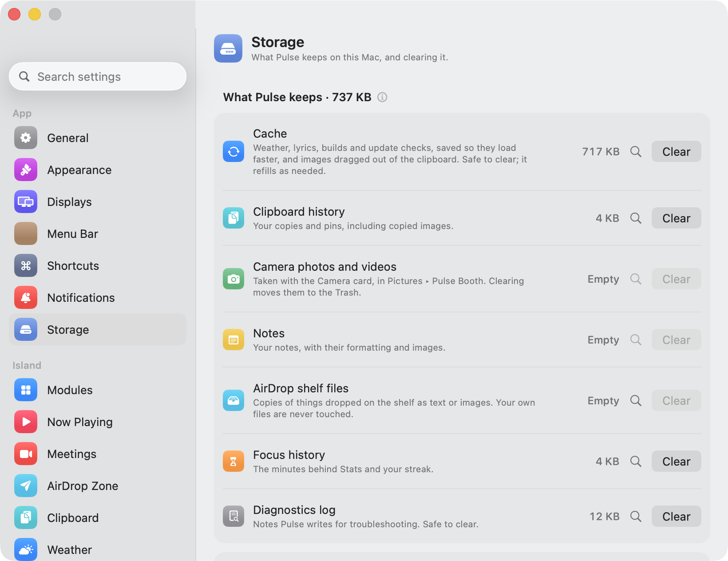Go to the AirDrop Zone sidebar label
The width and height of the screenshot is (728, 561).
point(83,486)
